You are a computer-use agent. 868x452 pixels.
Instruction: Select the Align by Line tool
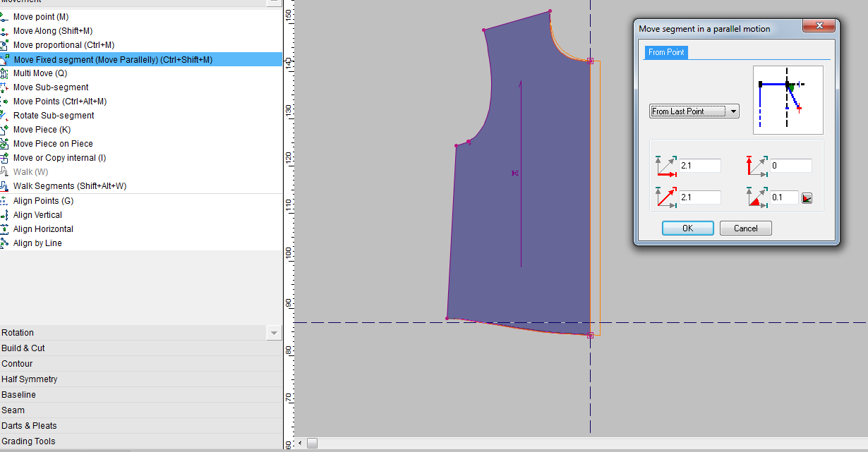tap(37, 243)
